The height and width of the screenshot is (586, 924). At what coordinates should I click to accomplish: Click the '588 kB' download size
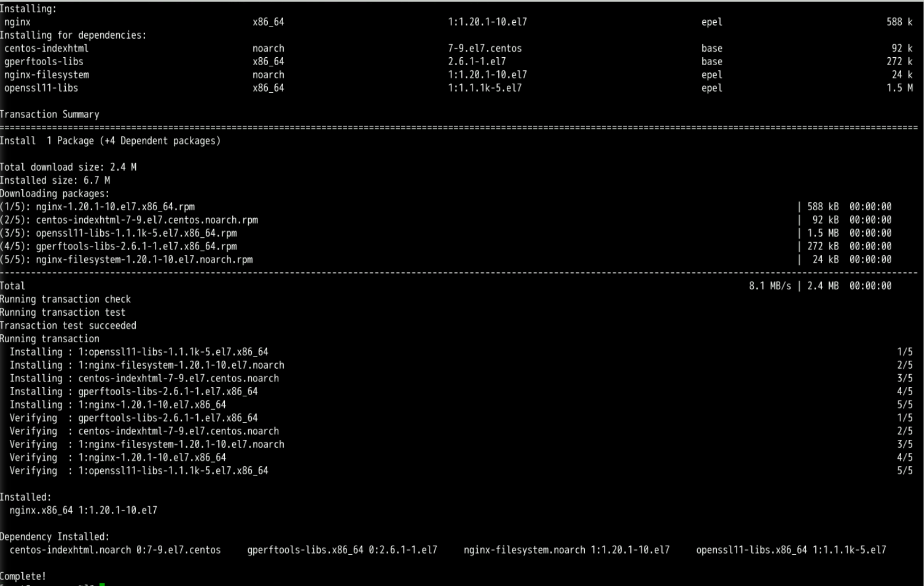[823, 207]
